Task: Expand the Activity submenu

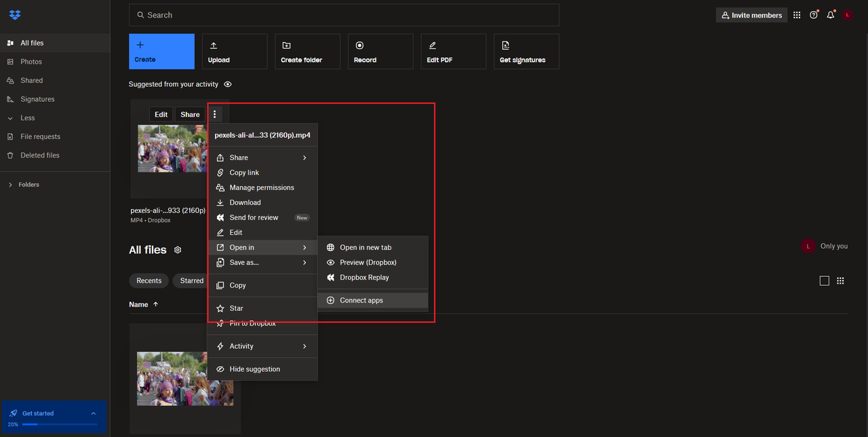Action: pyautogui.click(x=262, y=346)
